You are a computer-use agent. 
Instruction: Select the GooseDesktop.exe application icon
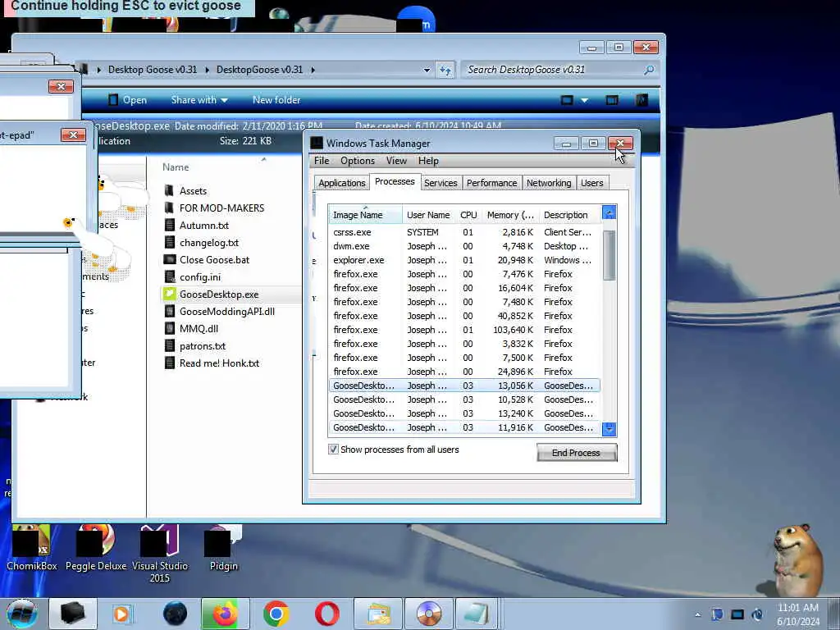169,294
